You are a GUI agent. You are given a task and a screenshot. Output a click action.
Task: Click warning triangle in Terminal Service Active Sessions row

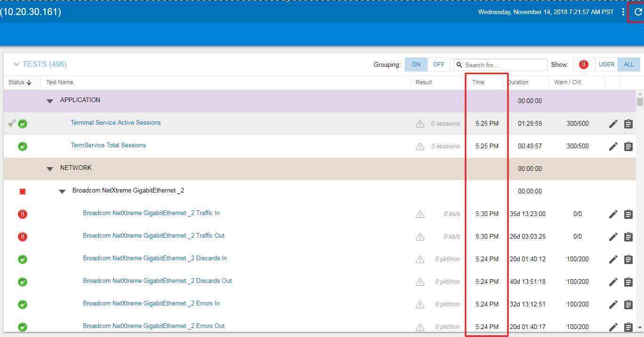(x=420, y=124)
